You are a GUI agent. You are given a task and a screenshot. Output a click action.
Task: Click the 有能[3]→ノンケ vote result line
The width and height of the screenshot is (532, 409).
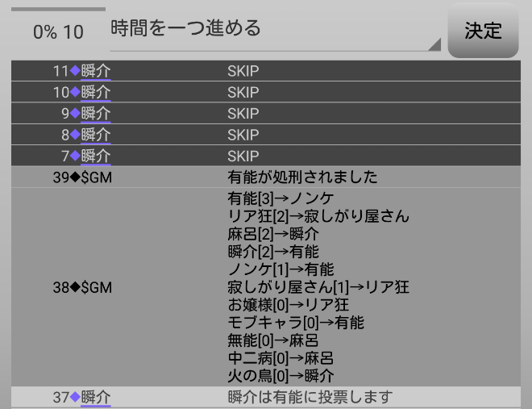[281, 198]
